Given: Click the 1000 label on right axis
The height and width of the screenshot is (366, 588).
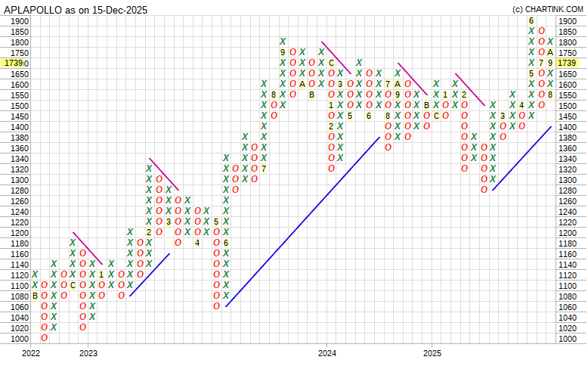Looking at the screenshot, I should pos(567,339).
